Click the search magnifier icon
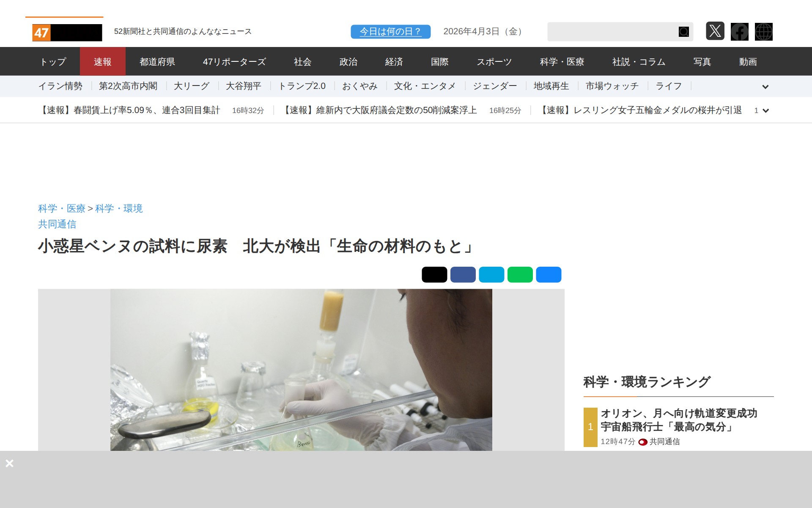 pyautogui.click(x=683, y=32)
